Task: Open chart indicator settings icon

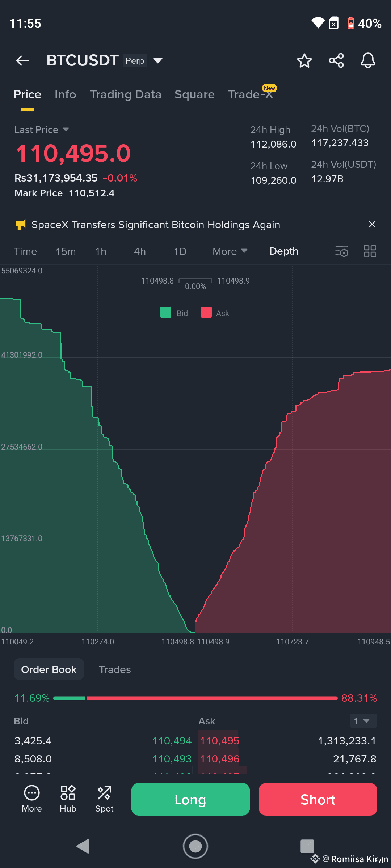Action: pyautogui.click(x=341, y=251)
